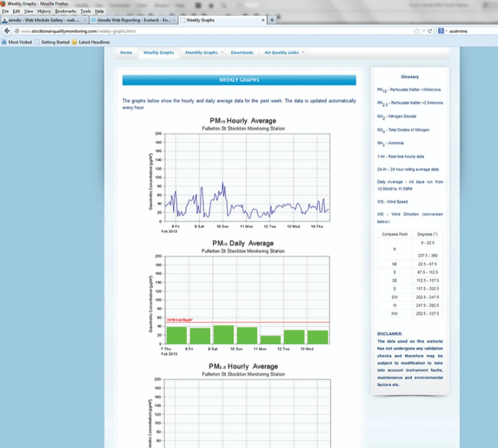This screenshot has width=498, height=448.
Task: Expand the Air Quality Links dropdown
Action: click(x=303, y=52)
